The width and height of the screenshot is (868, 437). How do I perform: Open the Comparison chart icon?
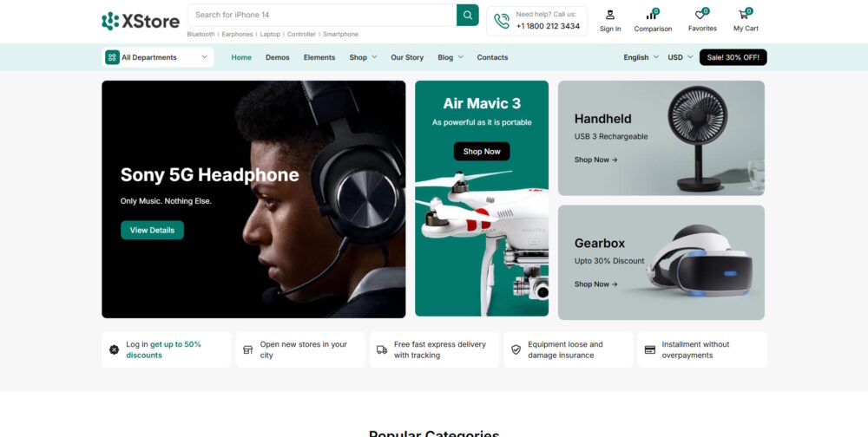[652, 15]
